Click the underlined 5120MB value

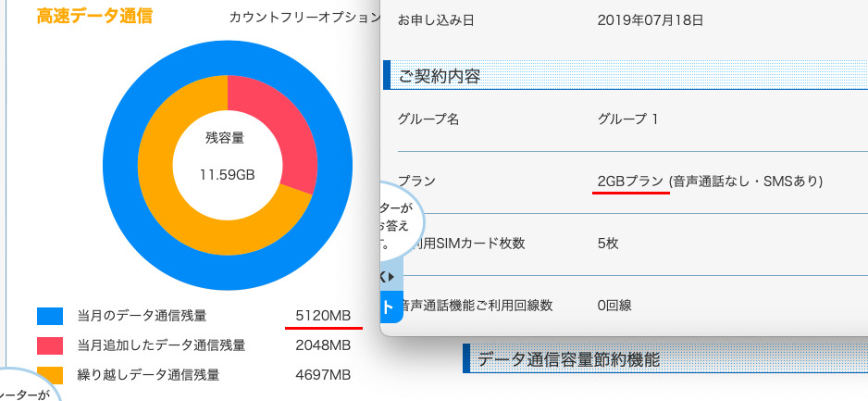(323, 317)
